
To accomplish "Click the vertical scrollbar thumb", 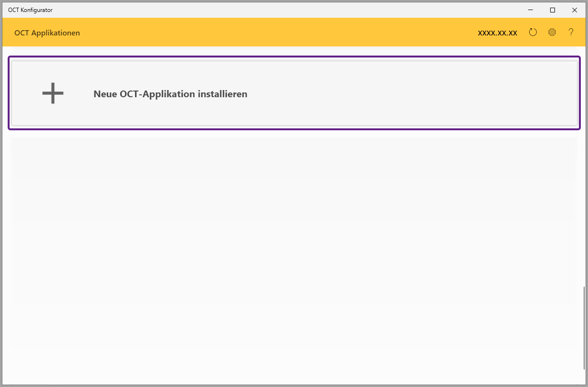I will 584,328.
